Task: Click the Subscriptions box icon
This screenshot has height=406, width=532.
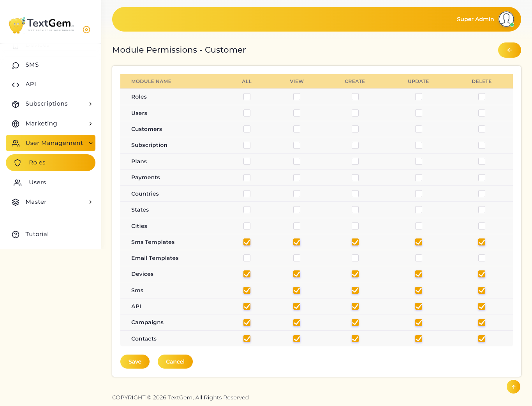Action: tap(16, 104)
